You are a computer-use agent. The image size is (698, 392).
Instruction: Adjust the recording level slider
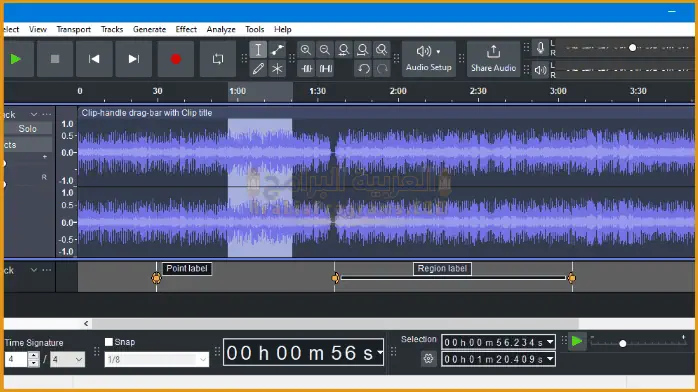pyautogui.click(x=632, y=48)
